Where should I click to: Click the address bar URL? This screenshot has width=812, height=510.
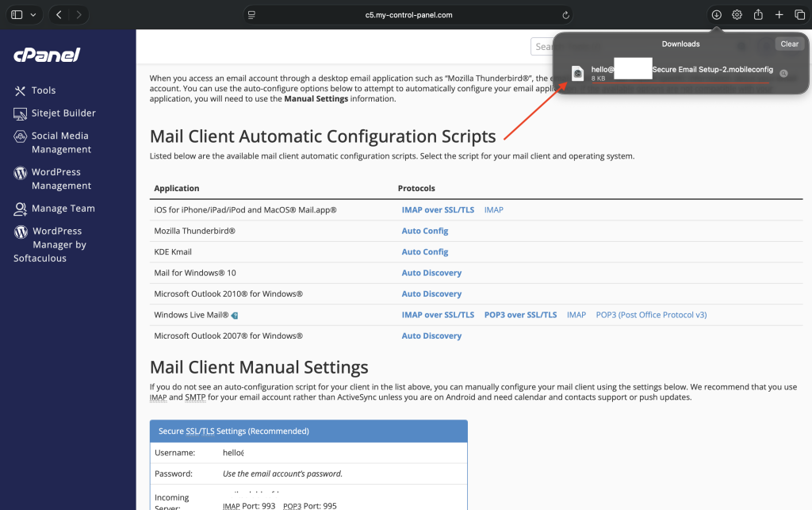click(x=408, y=15)
